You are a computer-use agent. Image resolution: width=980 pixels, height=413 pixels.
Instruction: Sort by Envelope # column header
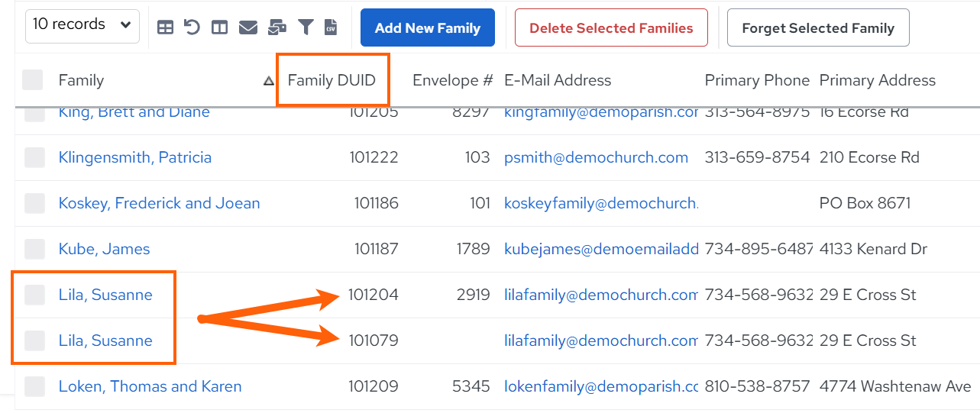(x=453, y=80)
